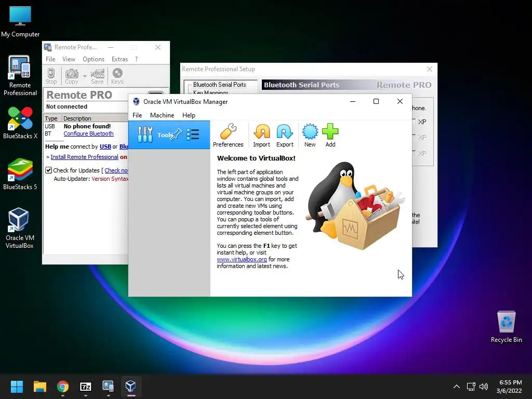
Task: Open the Tools list menu icon
Action: (x=193, y=135)
